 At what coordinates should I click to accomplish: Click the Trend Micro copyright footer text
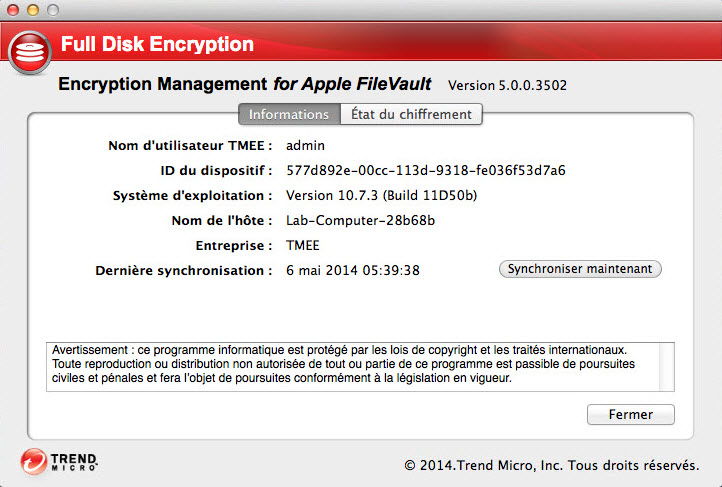(x=551, y=465)
